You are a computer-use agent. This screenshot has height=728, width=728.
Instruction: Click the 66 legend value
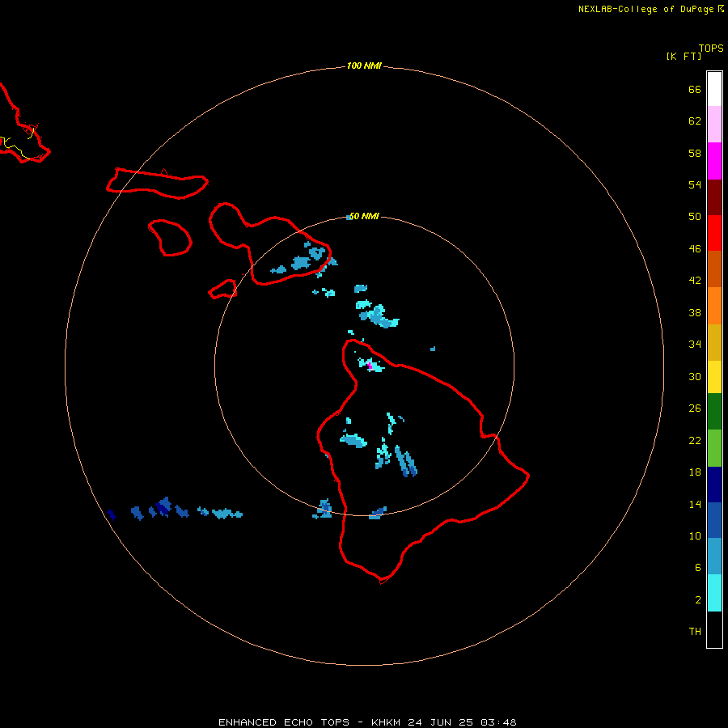695,89
